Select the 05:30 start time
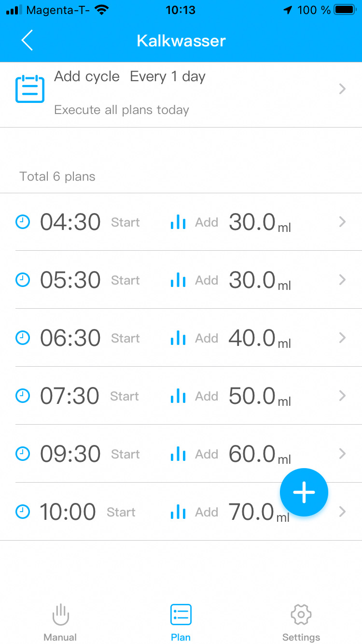The image size is (362, 644). [70, 280]
